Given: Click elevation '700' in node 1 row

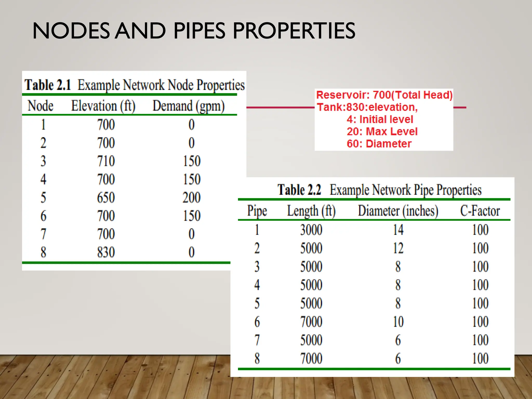Looking at the screenshot, I should [x=106, y=125].
